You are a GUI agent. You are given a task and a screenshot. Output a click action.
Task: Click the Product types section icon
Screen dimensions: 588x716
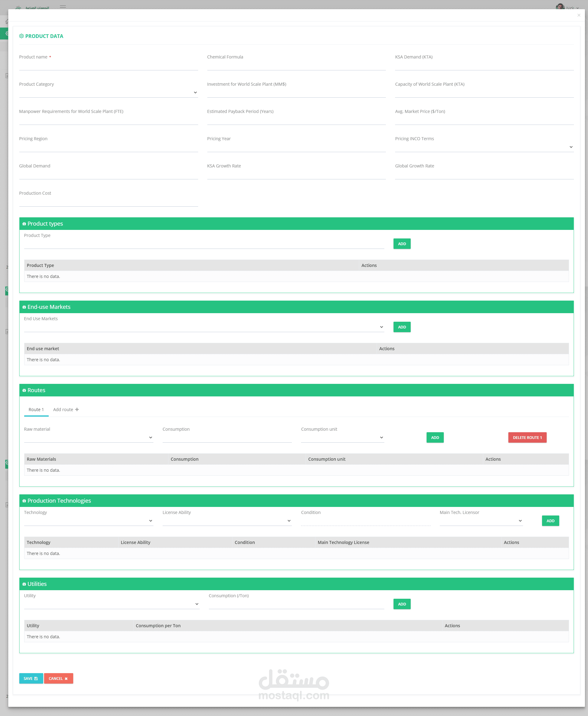coord(24,224)
